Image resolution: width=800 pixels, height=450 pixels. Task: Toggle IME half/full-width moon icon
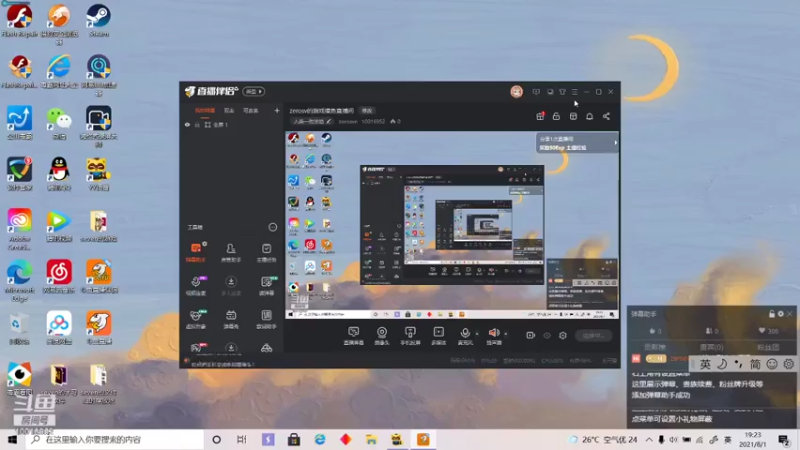[722, 364]
